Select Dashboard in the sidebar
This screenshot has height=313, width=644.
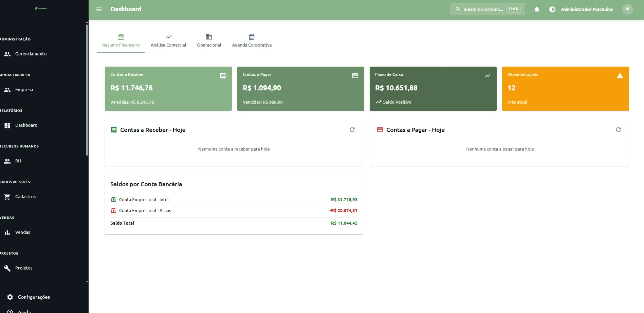[42, 125]
